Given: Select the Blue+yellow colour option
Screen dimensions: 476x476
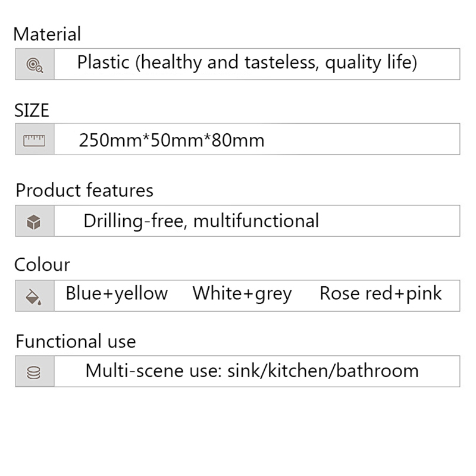Looking at the screenshot, I should 117,293.
